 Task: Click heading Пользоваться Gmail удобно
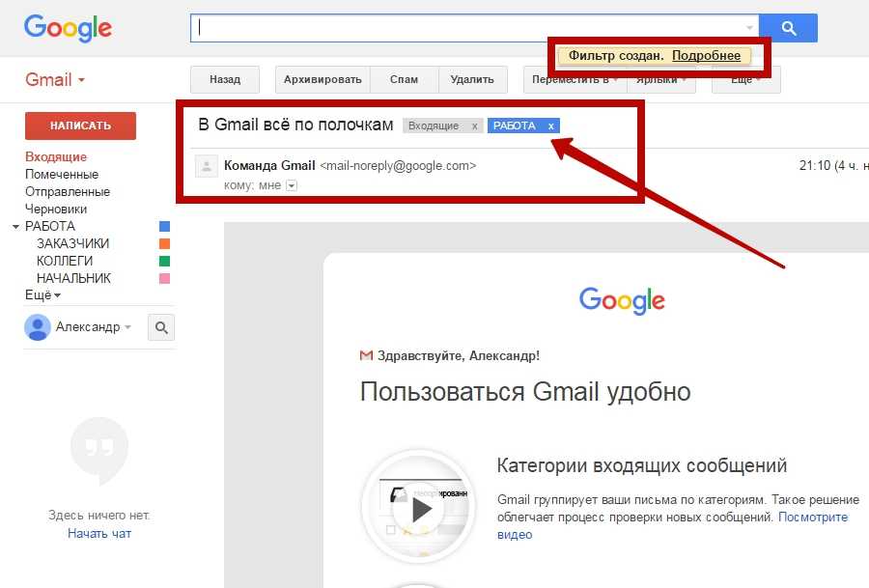point(525,392)
